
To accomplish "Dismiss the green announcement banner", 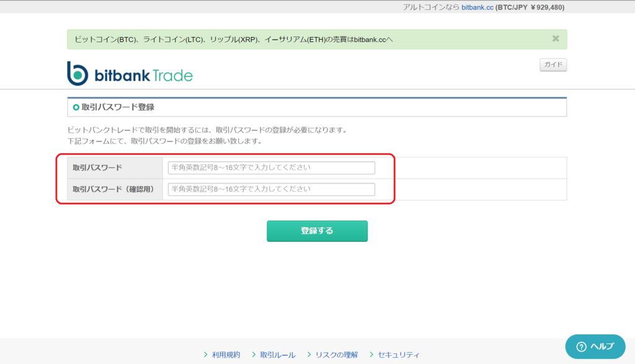I will click(556, 38).
